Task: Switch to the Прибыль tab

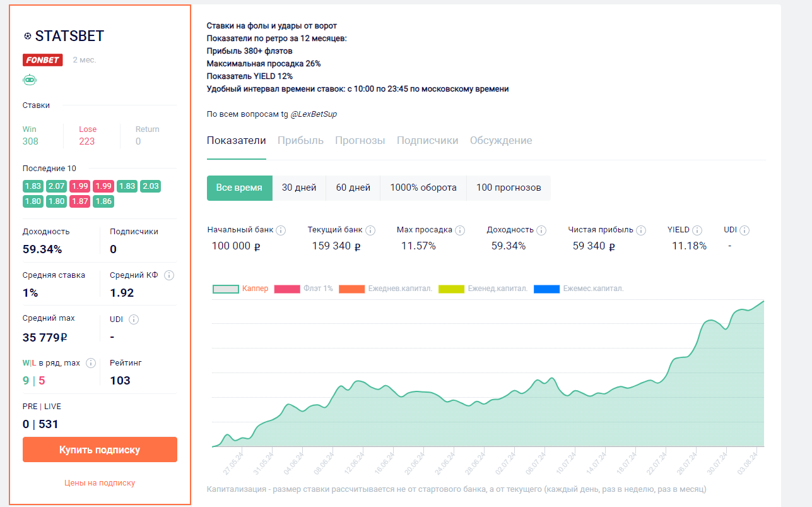Action: [x=300, y=140]
